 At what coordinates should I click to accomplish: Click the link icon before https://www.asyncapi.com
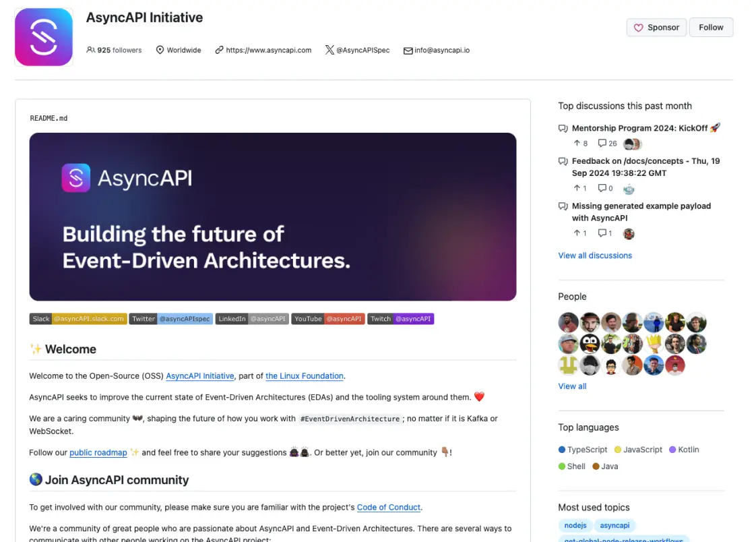tap(218, 50)
